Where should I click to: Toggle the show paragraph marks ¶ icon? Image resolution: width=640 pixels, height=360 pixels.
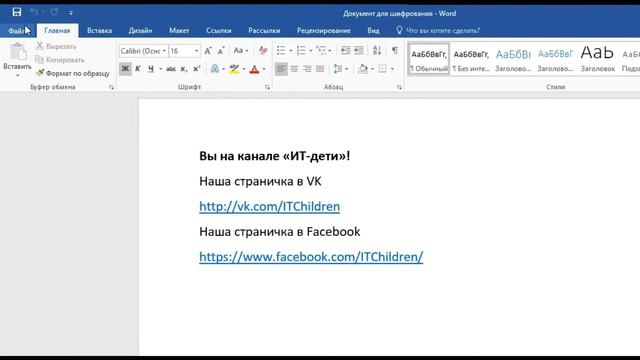(x=395, y=51)
